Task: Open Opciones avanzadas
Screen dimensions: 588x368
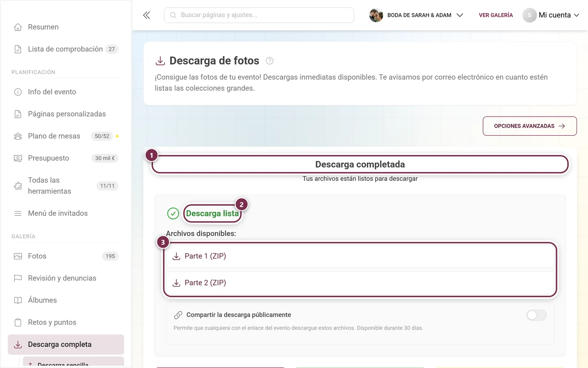Action: (530, 126)
